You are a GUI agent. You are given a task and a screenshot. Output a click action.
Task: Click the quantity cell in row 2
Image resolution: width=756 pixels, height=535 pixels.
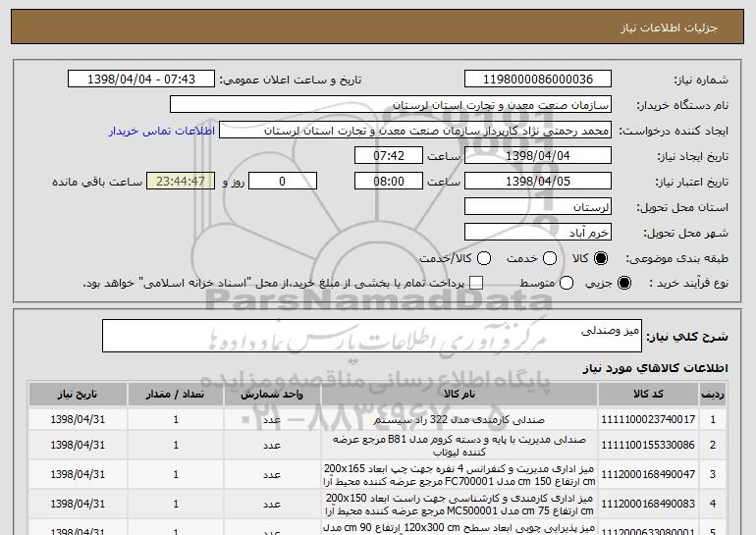(176, 445)
